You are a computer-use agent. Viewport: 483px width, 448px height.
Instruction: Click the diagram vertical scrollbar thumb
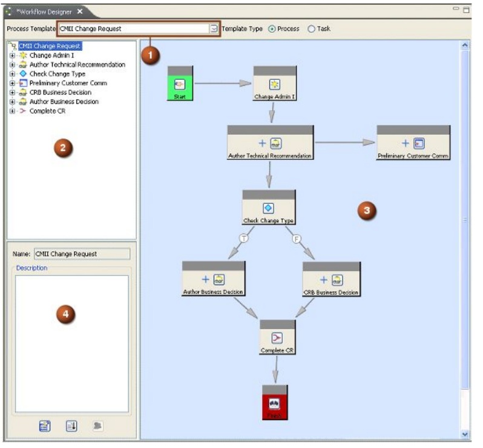465,219
